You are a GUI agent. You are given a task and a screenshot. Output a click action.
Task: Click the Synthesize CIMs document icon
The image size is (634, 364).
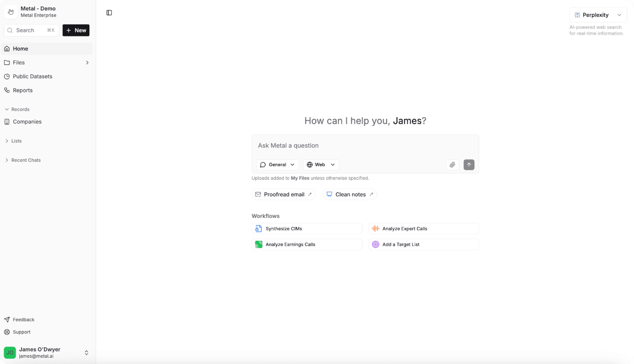tap(258, 228)
